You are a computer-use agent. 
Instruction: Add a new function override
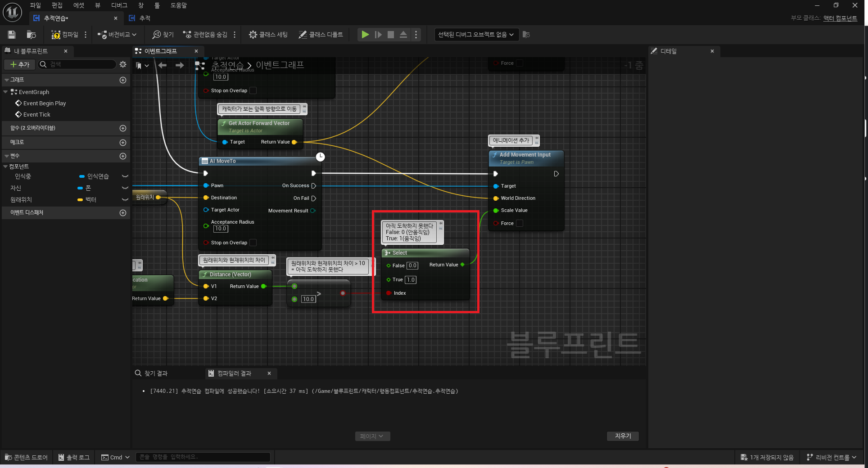(x=122, y=128)
